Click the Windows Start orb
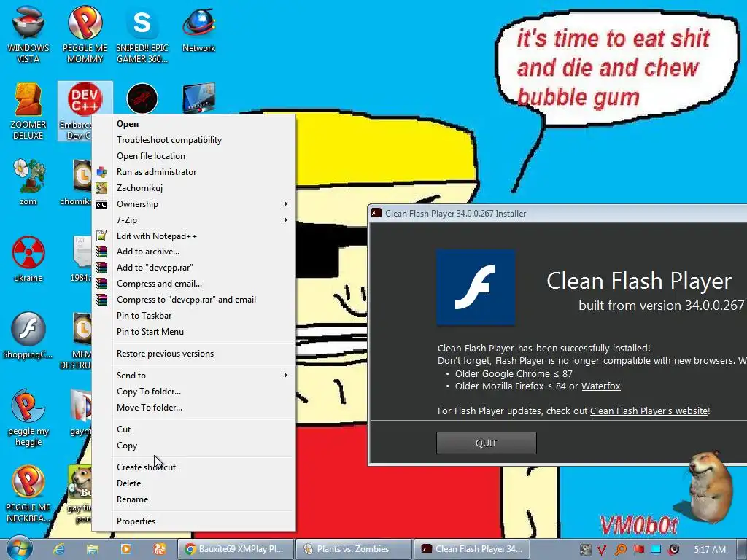747x560 pixels. (19, 549)
